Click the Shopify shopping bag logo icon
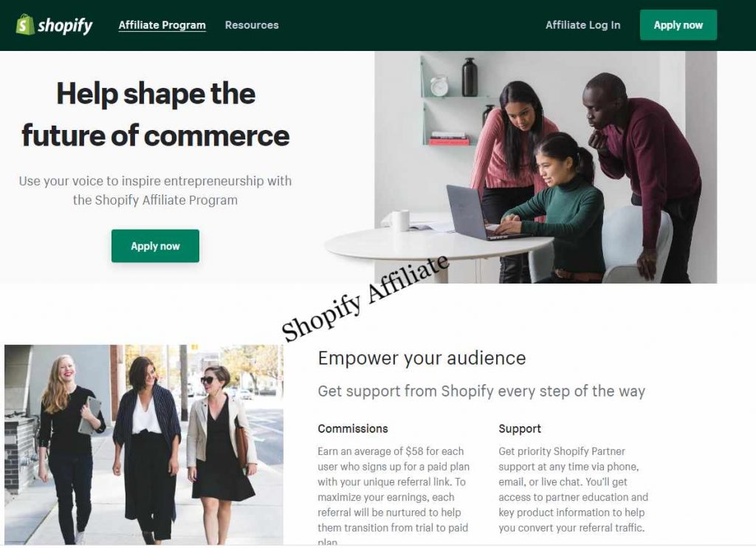 25,24
